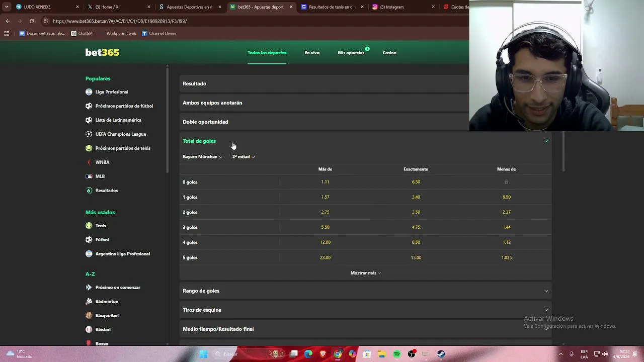
Task: Click the Próximo en comenzar icon
Action: (x=89, y=288)
